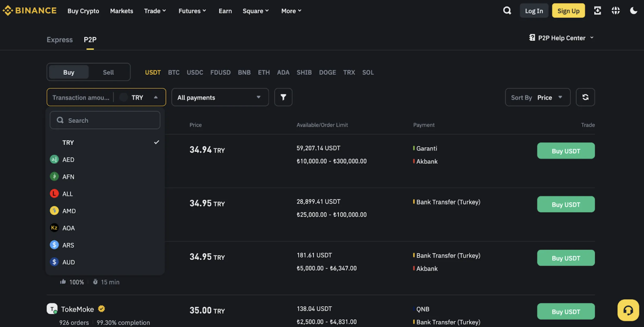Buy USDT at 35.00 TRY

pos(566,311)
